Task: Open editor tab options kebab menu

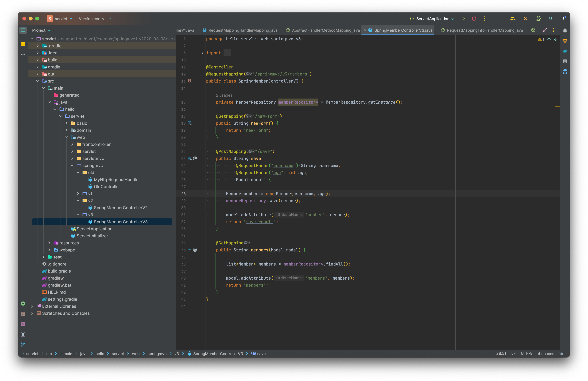Action: [x=554, y=30]
